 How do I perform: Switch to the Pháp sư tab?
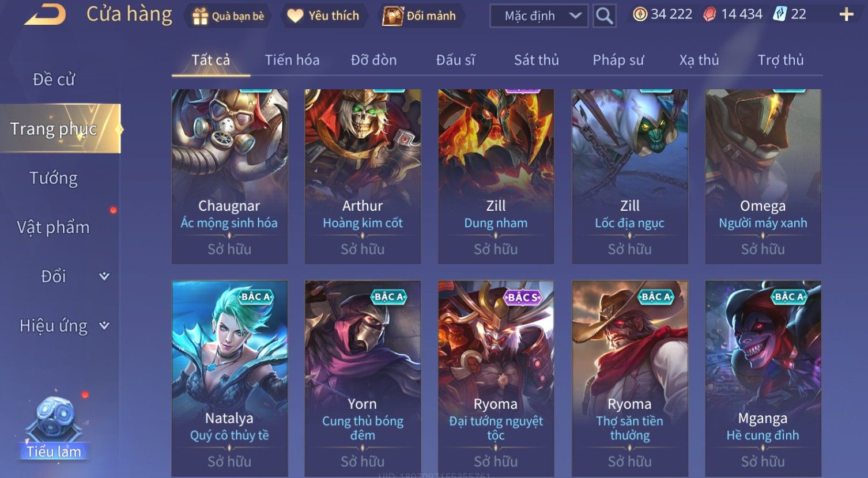(x=618, y=60)
